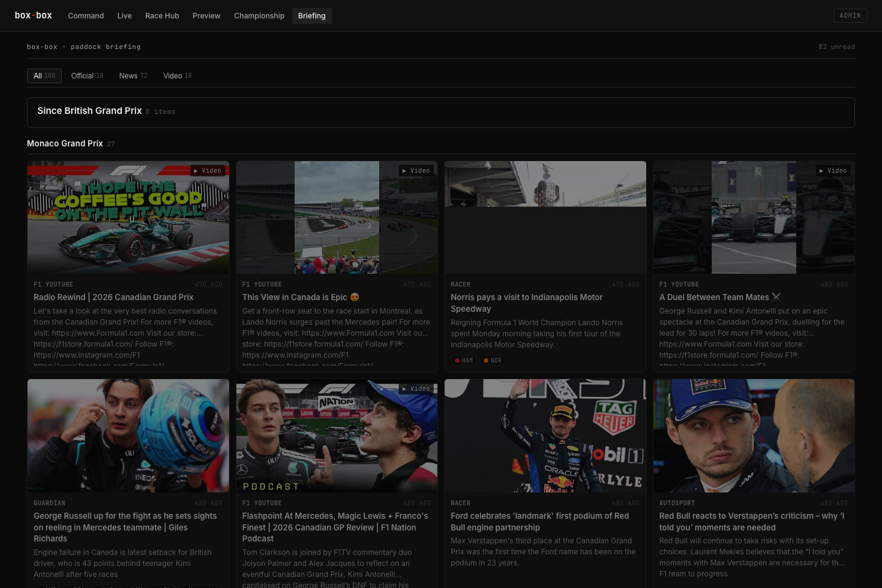Open the Radio Rewind video thumbnail
882x588 pixels.
[x=128, y=217]
